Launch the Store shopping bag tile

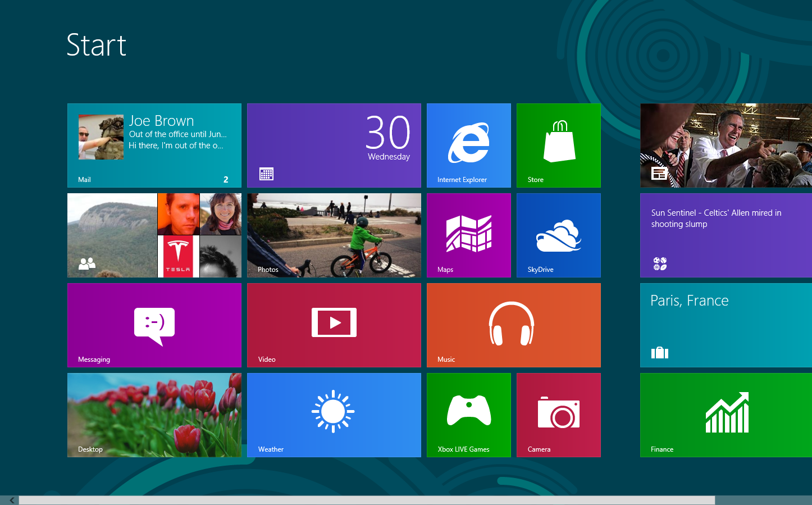[x=559, y=145]
